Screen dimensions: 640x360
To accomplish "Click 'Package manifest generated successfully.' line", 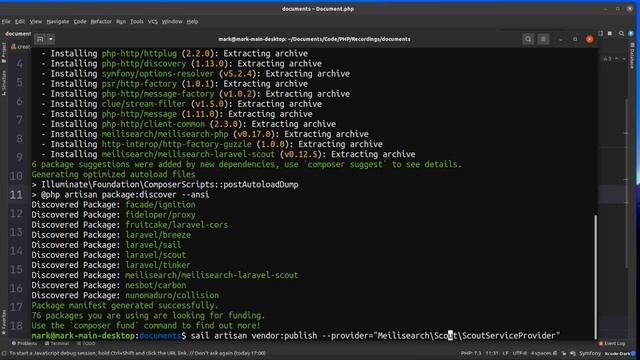I will pyautogui.click(x=125, y=305).
